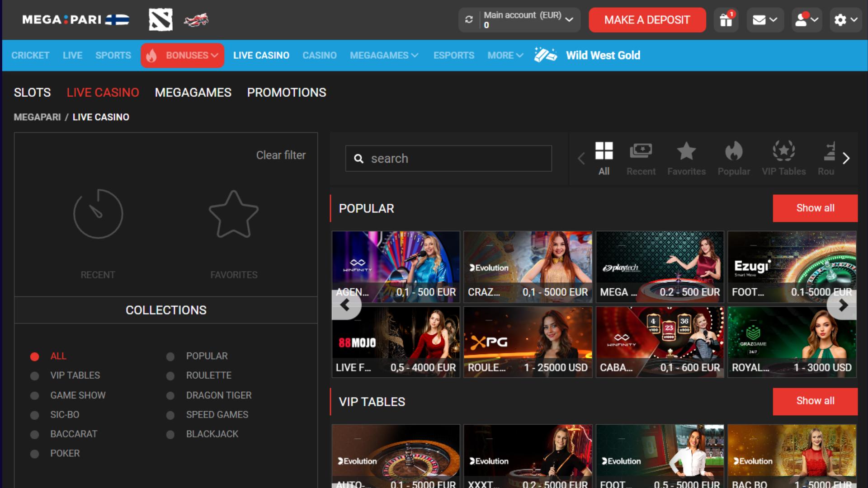The height and width of the screenshot is (488, 868).
Task: Open the Bonuses dropdown menu
Action: tap(183, 56)
